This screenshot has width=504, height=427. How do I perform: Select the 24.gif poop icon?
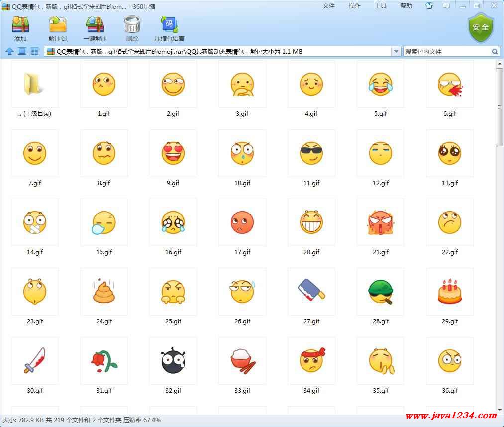click(104, 292)
